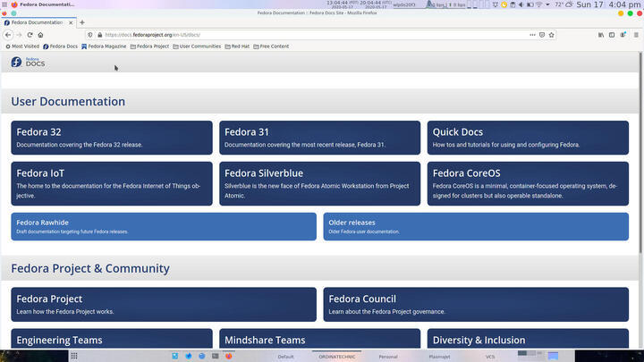Open the Fedora Project card
The image size is (644, 362).
164,304
